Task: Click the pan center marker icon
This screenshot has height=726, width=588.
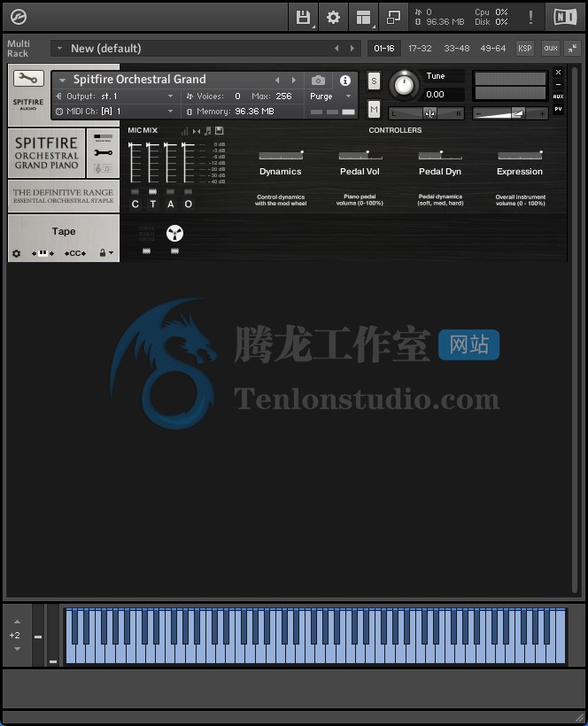Action: click(429, 113)
